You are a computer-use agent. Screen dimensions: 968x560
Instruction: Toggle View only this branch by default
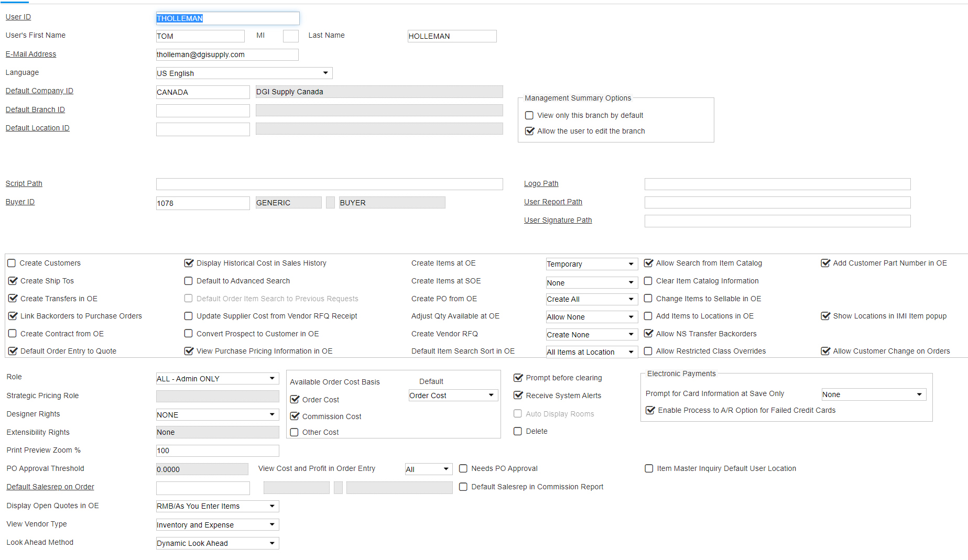click(x=529, y=115)
